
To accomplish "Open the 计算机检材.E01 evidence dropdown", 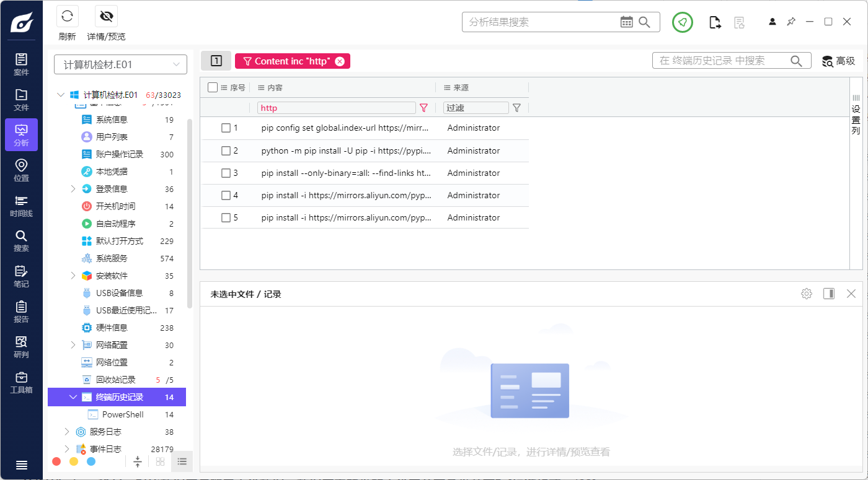I will [120, 64].
